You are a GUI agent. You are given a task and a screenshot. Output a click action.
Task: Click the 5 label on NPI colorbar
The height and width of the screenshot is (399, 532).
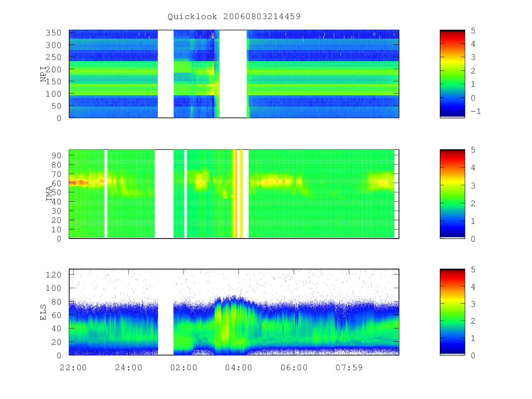[473, 31]
